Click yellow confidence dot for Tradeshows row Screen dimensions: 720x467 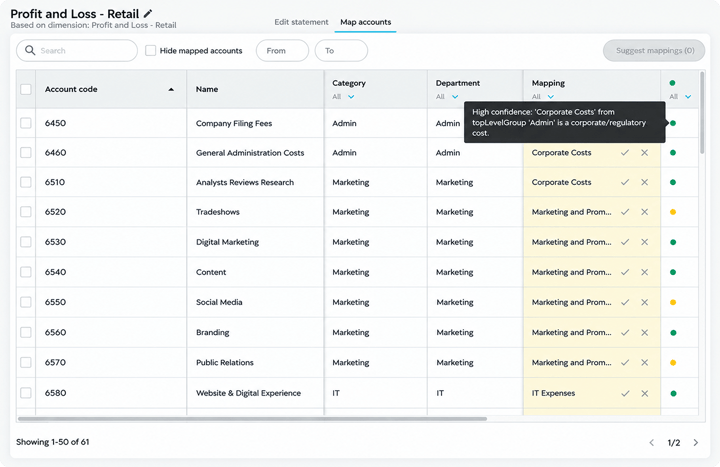[673, 212]
